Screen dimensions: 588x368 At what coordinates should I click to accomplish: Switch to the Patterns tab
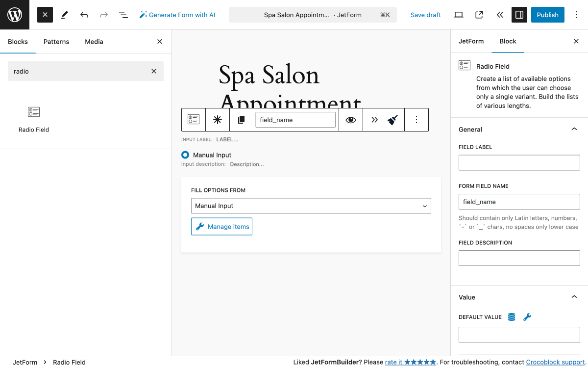tap(56, 42)
